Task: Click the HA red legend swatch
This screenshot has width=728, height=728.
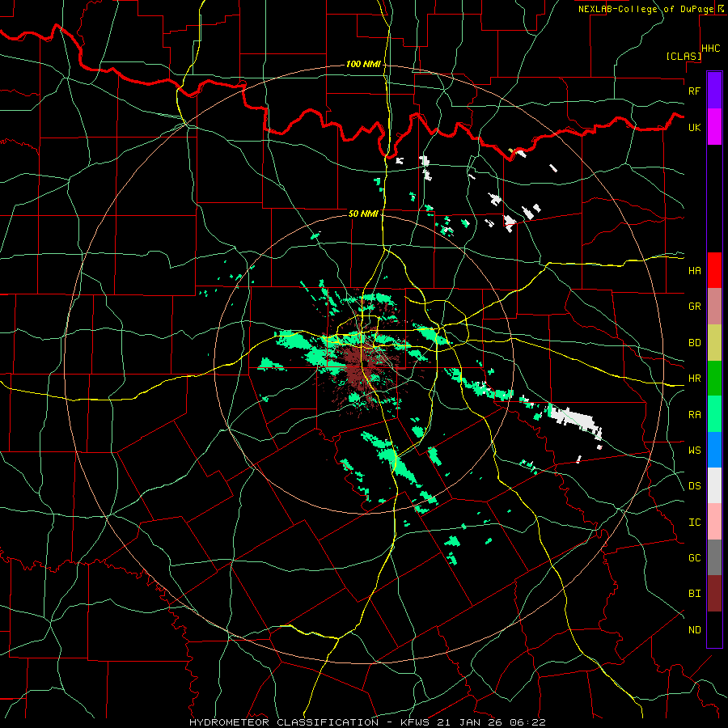Action: point(714,270)
